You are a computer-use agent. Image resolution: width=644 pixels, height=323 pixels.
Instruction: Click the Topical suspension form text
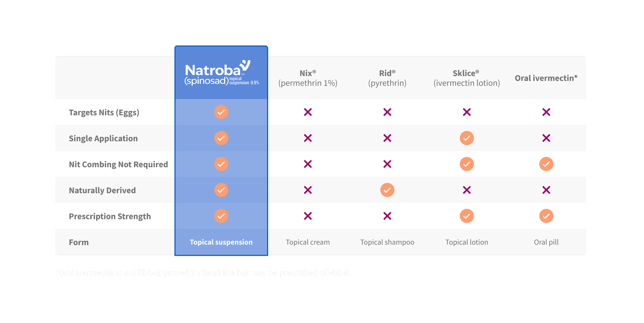221,242
